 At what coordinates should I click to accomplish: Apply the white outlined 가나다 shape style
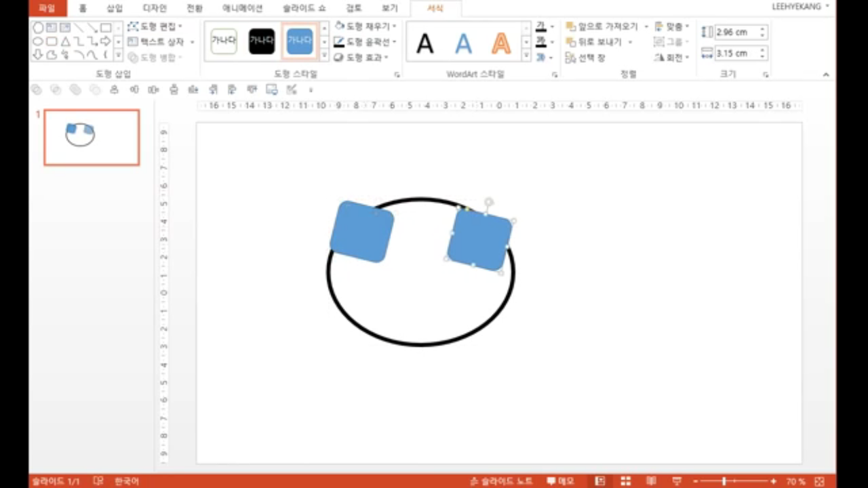(x=224, y=41)
